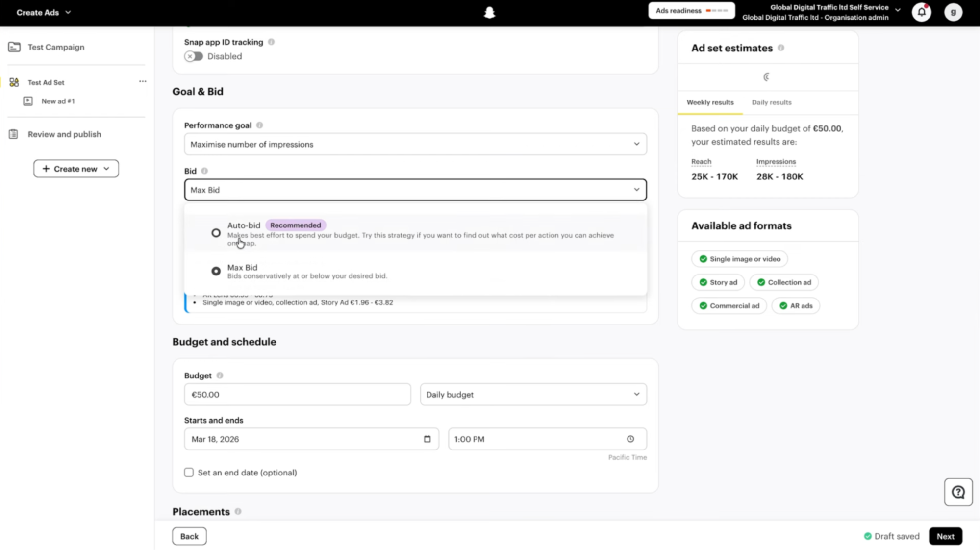Switch to the Daily results tab
980x550 pixels.
coord(772,102)
